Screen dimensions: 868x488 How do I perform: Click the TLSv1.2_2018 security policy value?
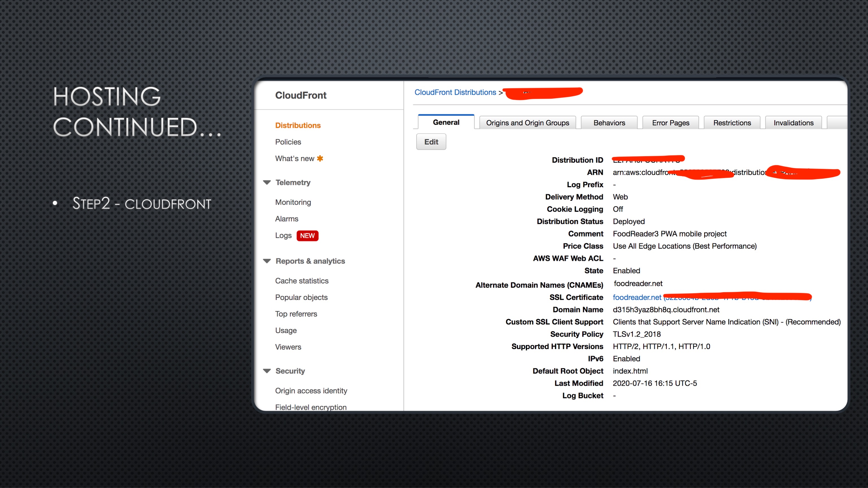[x=637, y=334]
